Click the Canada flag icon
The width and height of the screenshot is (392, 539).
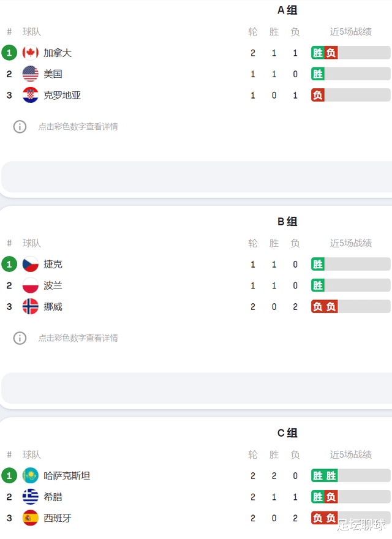point(30,53)
